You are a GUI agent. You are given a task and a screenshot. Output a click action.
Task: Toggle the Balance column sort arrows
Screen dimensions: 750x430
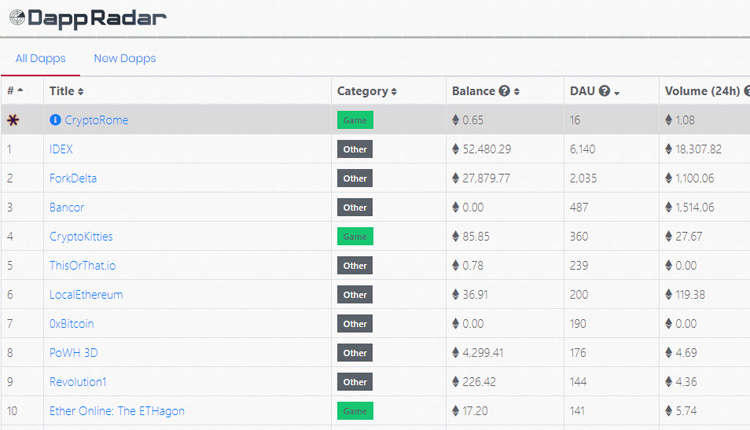coord(517,91)
